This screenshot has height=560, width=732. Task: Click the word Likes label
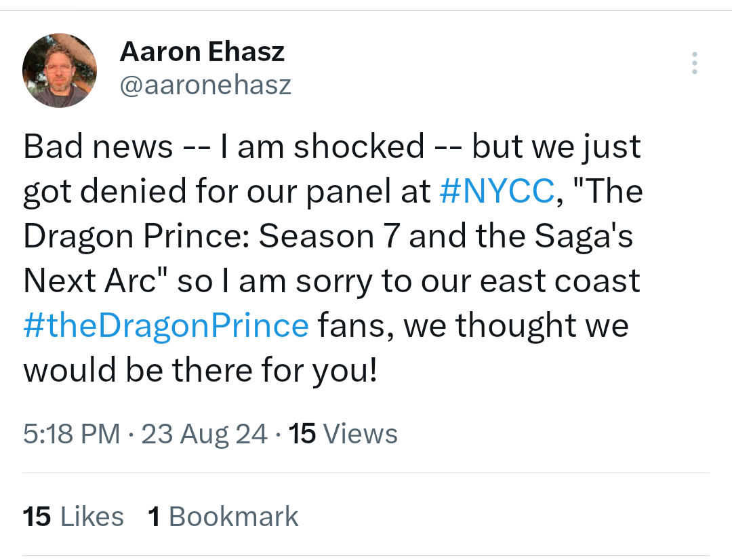(92, 517)
